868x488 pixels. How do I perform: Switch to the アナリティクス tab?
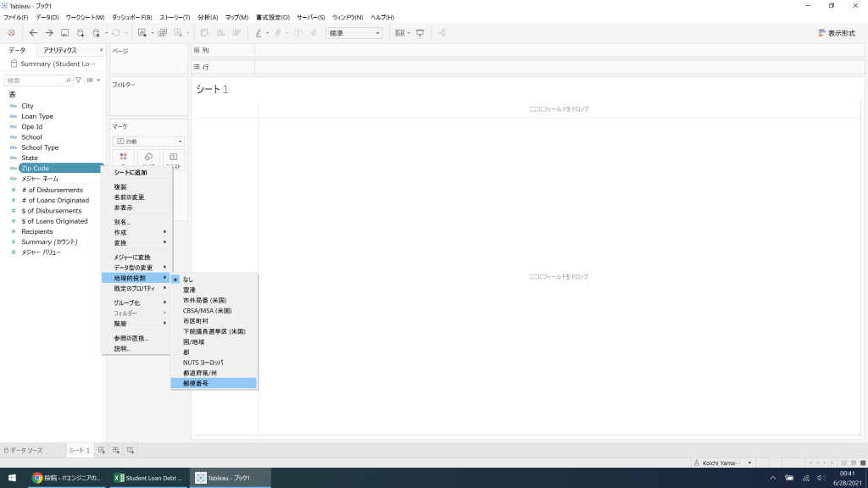[60, 50]
